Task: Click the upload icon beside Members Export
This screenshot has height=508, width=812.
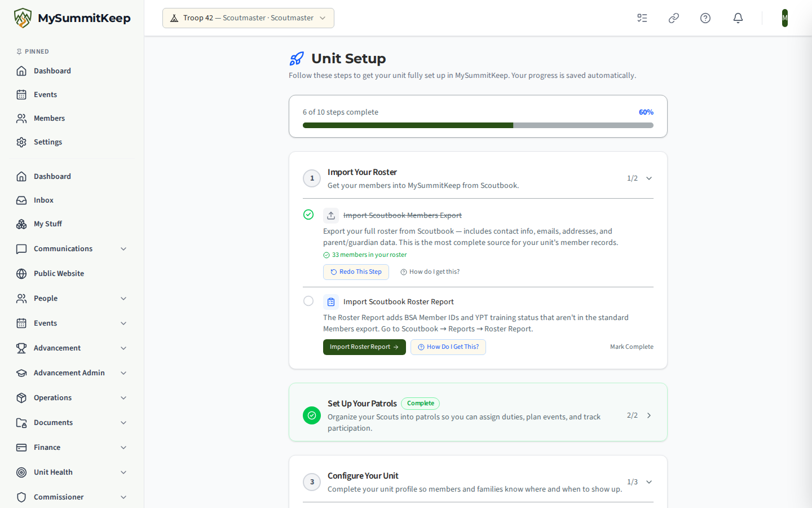Action: 331,216
